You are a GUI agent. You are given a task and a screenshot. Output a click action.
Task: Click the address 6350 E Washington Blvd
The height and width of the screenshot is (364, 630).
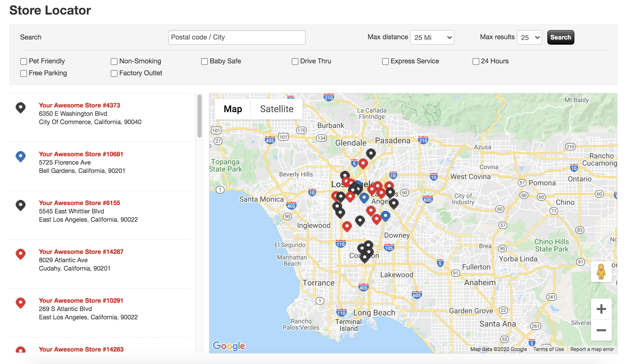point(73,114)
